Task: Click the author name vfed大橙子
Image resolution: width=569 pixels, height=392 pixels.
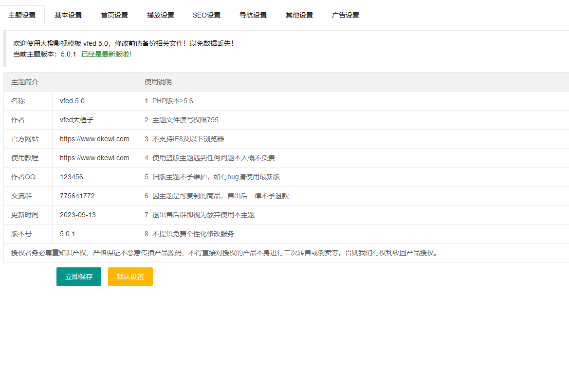Action: (x=76, y=120)
